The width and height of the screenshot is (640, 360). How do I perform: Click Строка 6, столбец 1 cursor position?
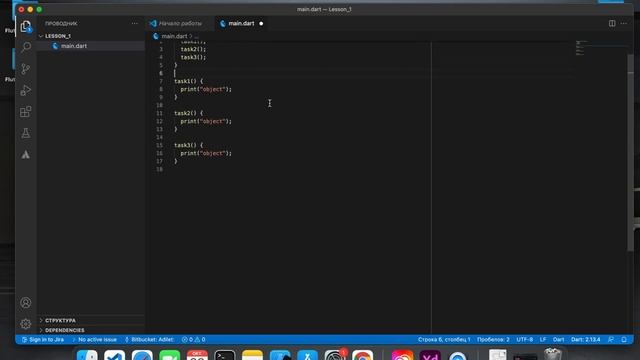pyautogui.click(x=444, y=340)
